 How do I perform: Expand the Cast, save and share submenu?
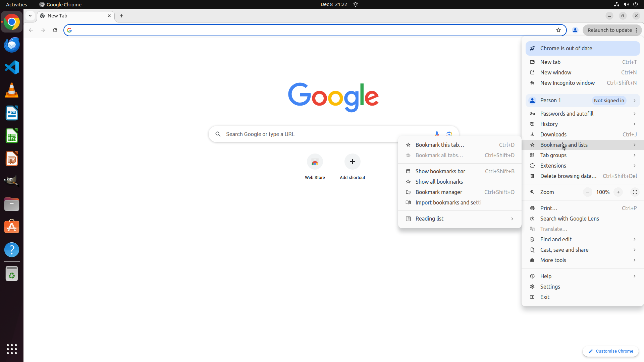click(583, 250)
